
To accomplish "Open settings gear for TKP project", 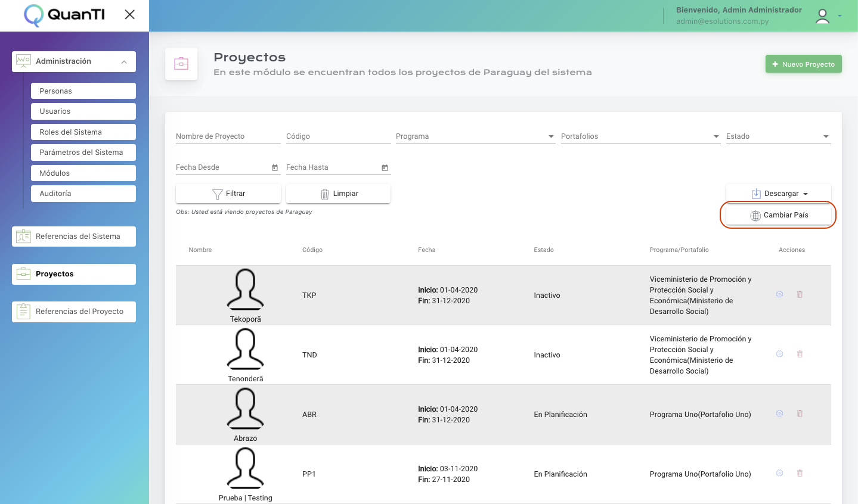I will pyautogui.click(x=779, y=294).
